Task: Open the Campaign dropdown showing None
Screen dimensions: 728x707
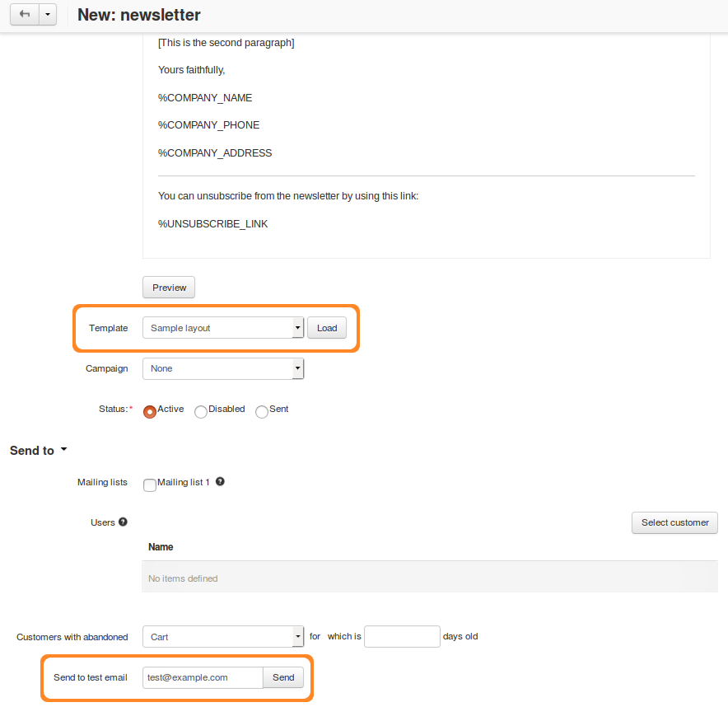Action: 223,368
